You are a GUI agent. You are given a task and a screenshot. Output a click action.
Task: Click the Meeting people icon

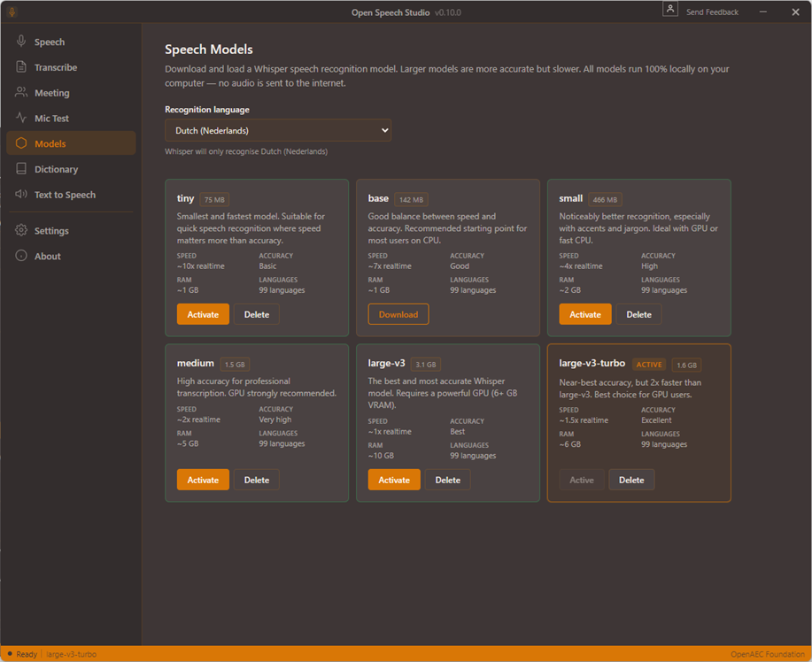point(20,92)
